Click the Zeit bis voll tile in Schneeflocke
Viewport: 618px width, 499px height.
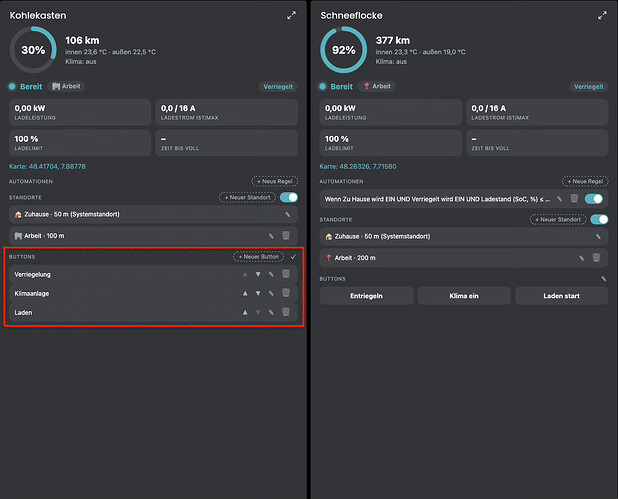537,143
